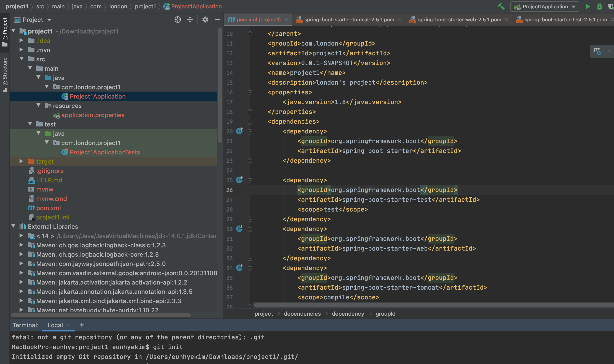614x364 pixels.
Task: Click the locate current file crosshair icon
Action: pos(178,20)
